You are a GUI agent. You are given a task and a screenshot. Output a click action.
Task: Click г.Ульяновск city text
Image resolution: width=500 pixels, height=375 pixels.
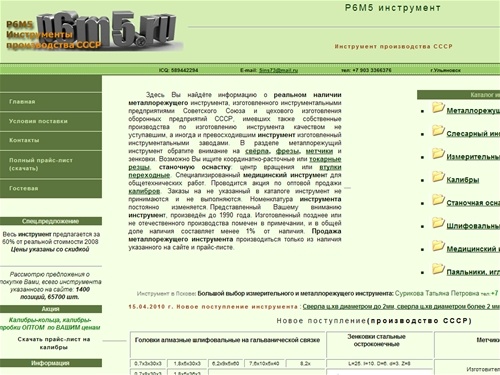[x=446, y=70]
